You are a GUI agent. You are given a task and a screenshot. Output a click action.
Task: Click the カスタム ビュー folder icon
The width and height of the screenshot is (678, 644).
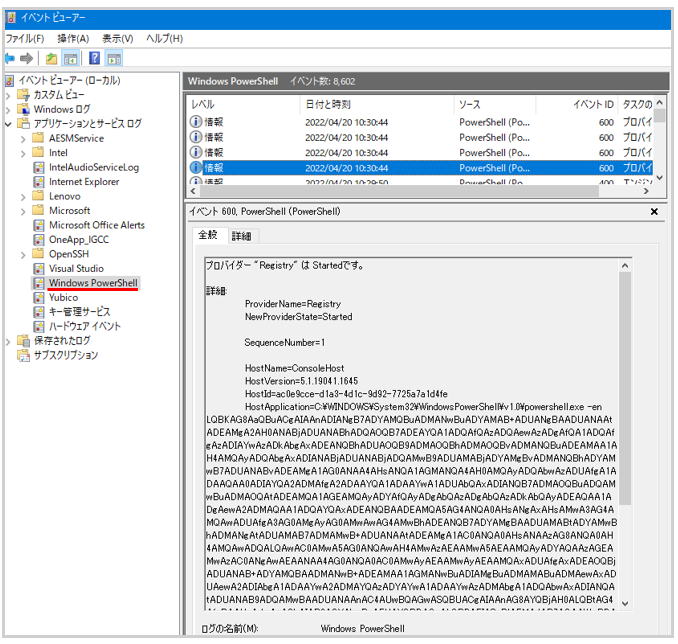(23, 95)
